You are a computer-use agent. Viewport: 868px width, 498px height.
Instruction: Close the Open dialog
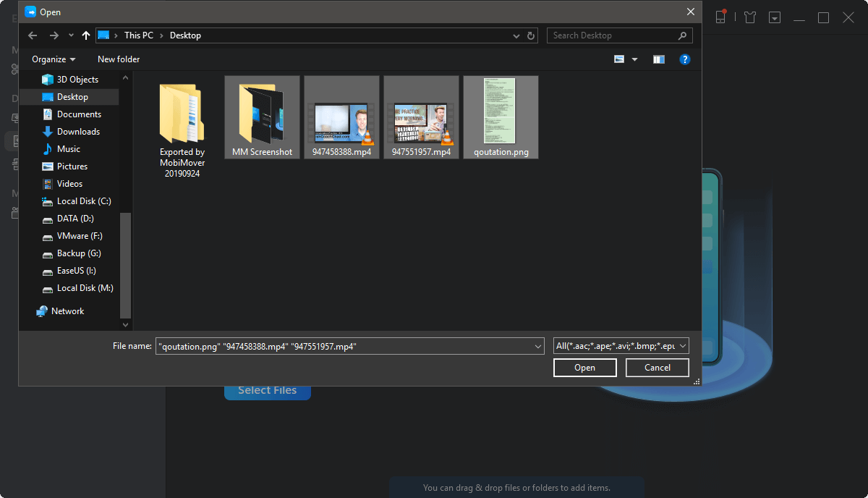click(690, 12)
